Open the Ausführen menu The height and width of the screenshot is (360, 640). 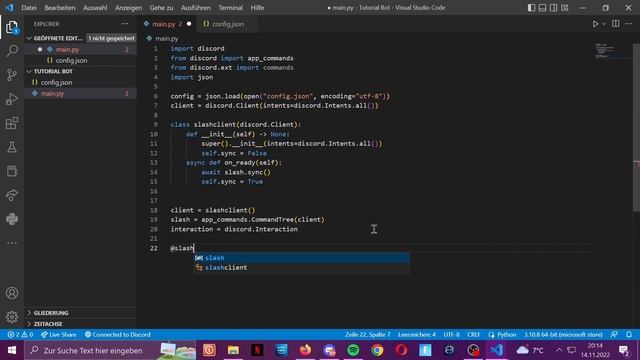(196, 8)
